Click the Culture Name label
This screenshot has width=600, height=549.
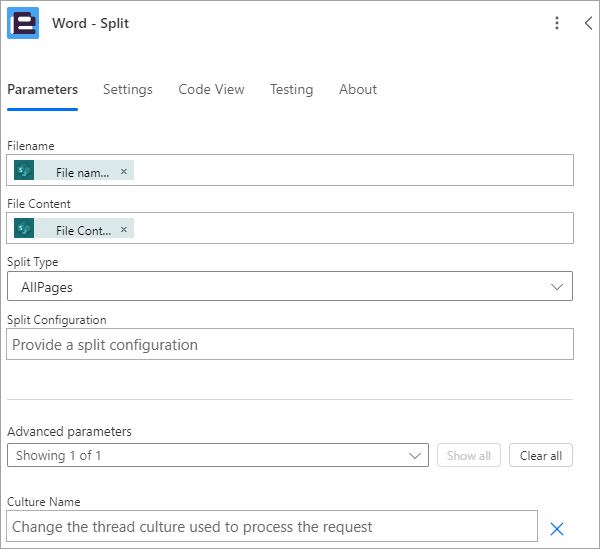point(44,502)
